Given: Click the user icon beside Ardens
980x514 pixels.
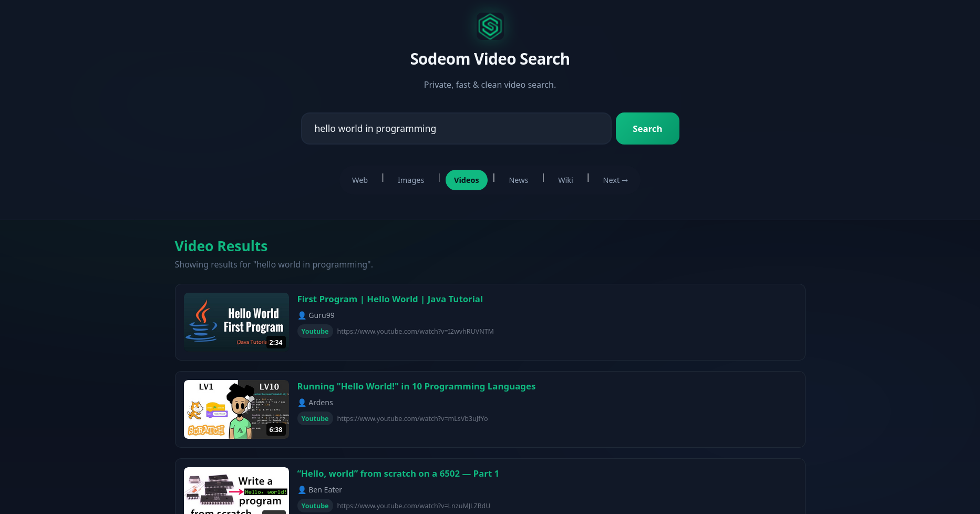Looking at the screenshot, I should point(302,403).
